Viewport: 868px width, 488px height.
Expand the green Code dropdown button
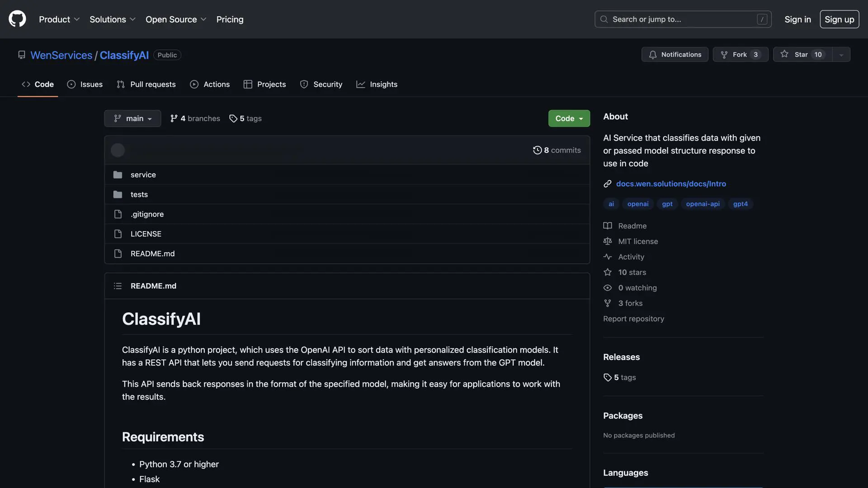coord(569,118)
